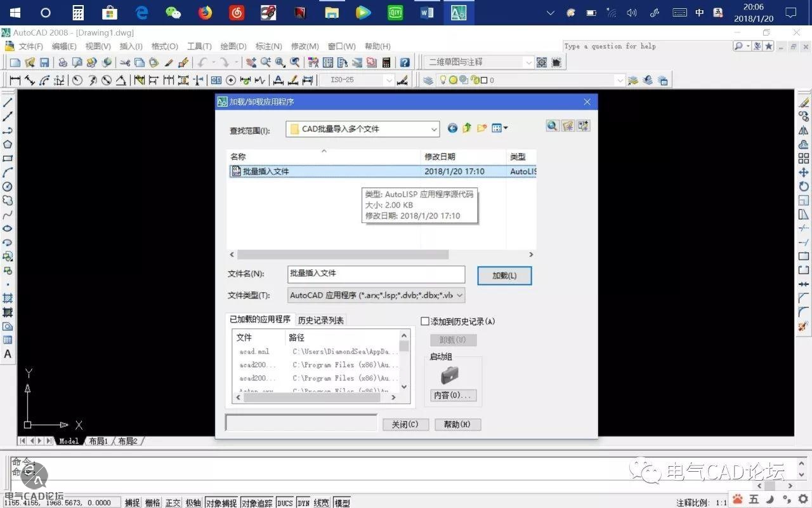Select the Angular dimension tool
This screenshot has width=812, height=508.
click(x=121, y=80)
